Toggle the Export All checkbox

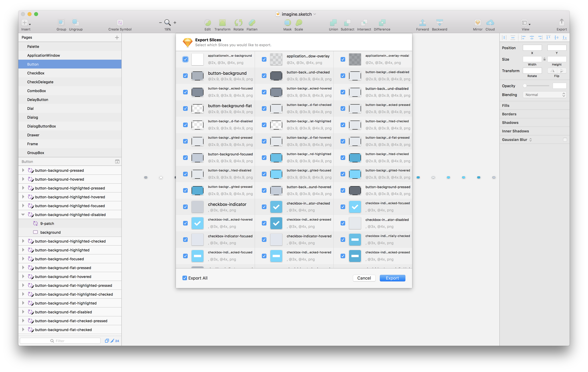(x=185, y=278)
